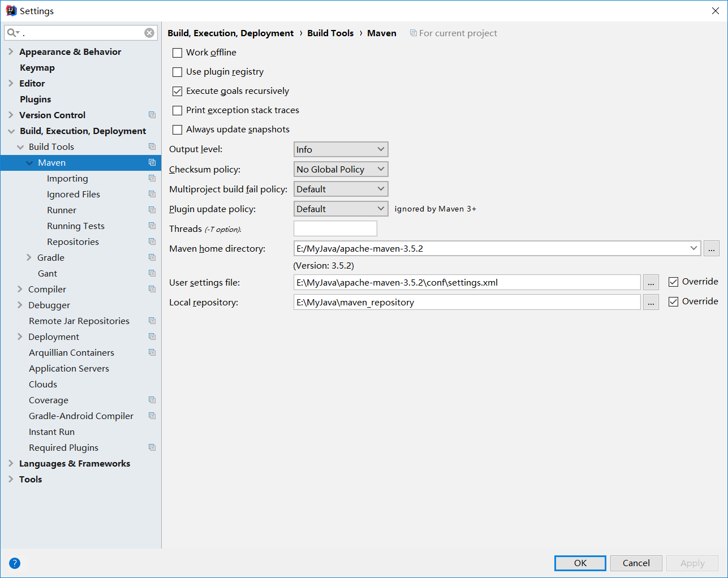Clear the settings search field
728x578 pixels.
(149, 33)
